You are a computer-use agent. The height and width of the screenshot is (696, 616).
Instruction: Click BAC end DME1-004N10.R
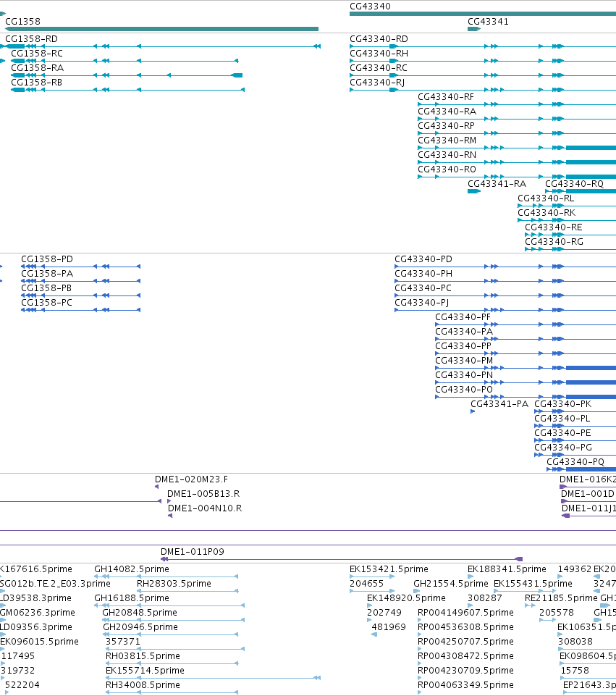pyautogui.click(x=170, y=516)
